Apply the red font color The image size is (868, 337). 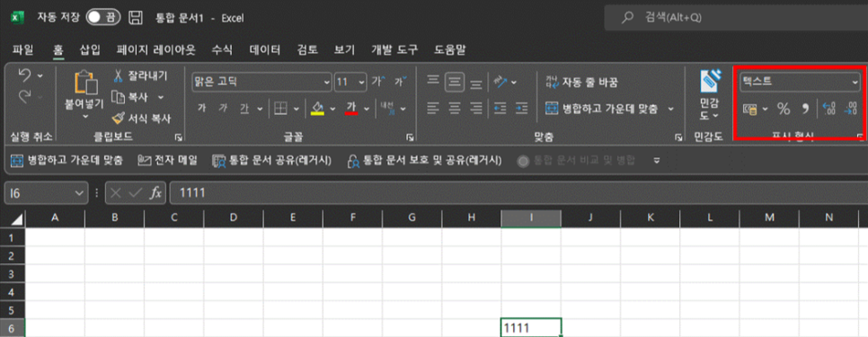point(351,108)
